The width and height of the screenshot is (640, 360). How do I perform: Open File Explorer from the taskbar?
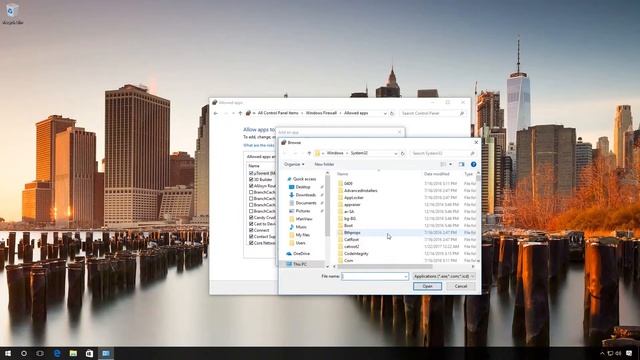tap(73, 353)
